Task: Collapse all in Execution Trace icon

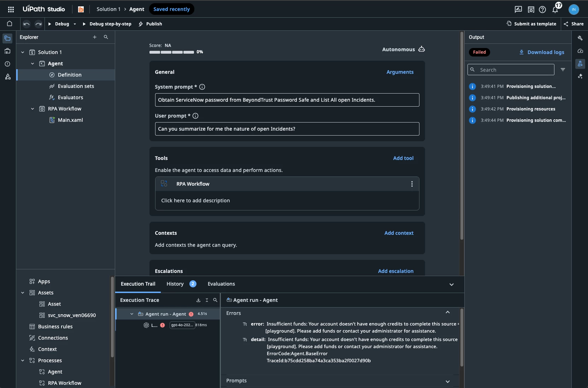Action: point(207,300)
